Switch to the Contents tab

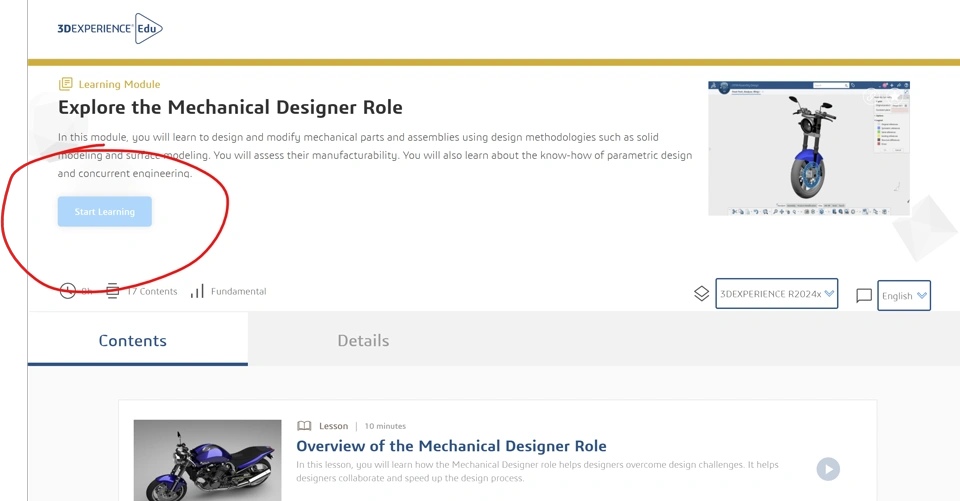(133, 341)
